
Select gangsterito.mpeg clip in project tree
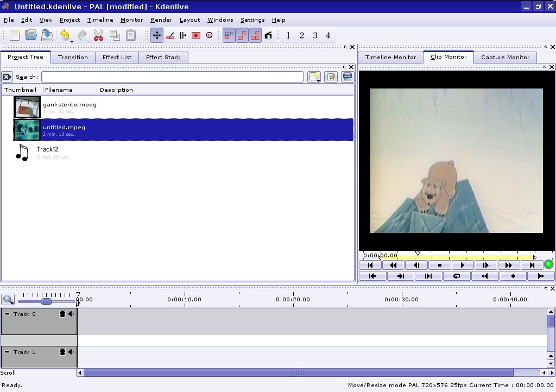pyautogui.click(x=69, y=104)
